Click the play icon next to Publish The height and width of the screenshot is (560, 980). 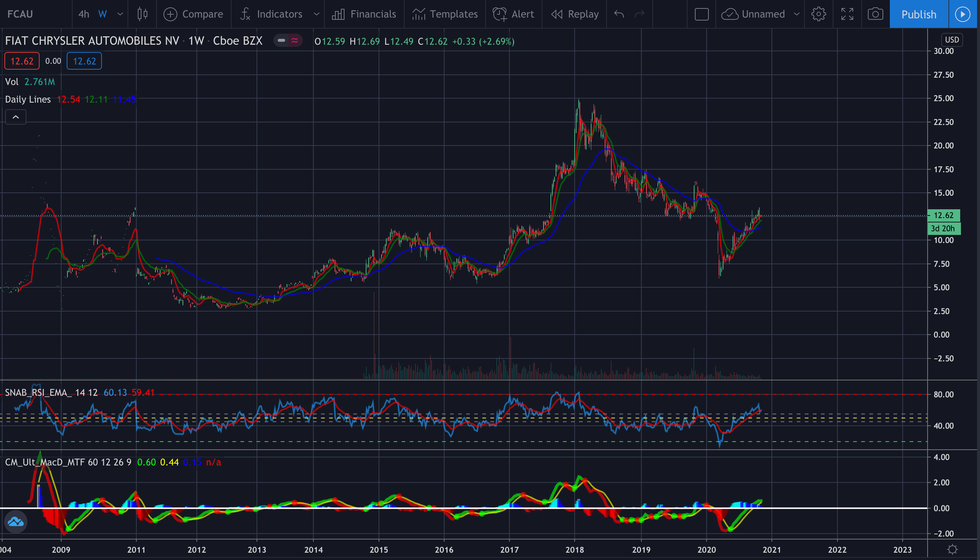(962, 14)
